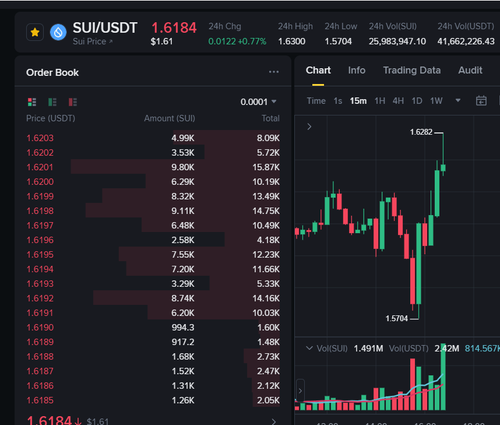Viewport: 500px width, 425px height.
Task: Click the 24h Vol(USDT) value 41,662,226.43
Action: [466, 41]
